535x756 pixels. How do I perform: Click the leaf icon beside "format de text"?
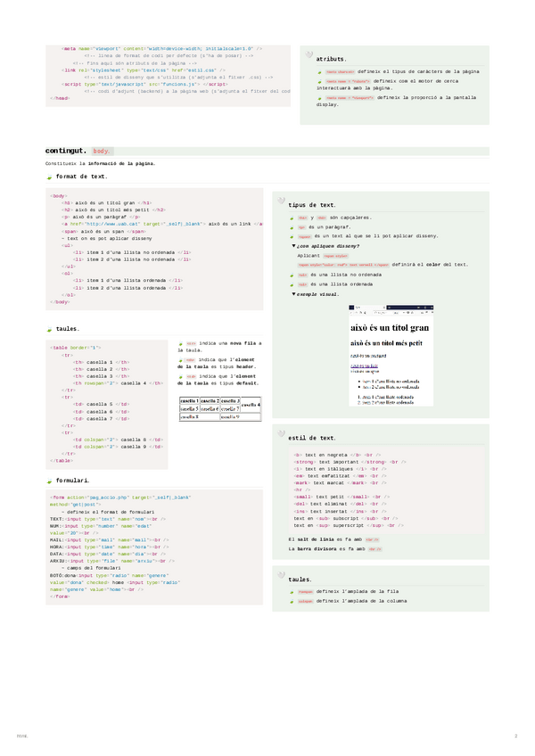click(49, 177)
